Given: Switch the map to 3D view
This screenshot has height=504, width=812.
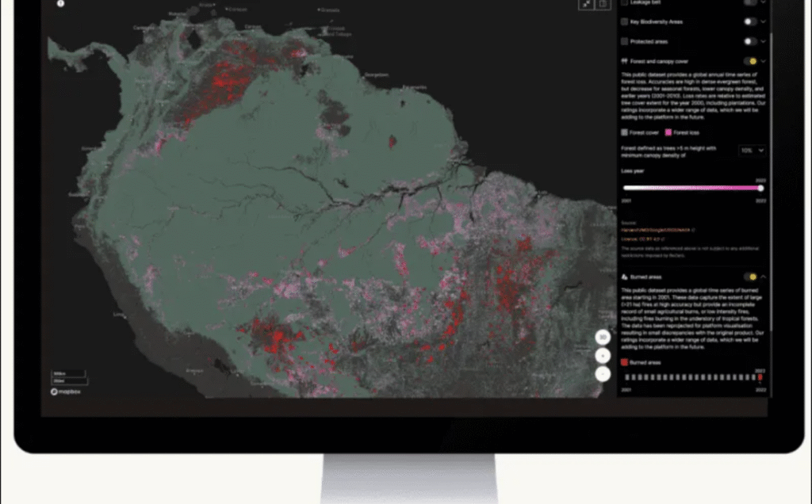Looking at the screenshot, I should coord(603,338).
